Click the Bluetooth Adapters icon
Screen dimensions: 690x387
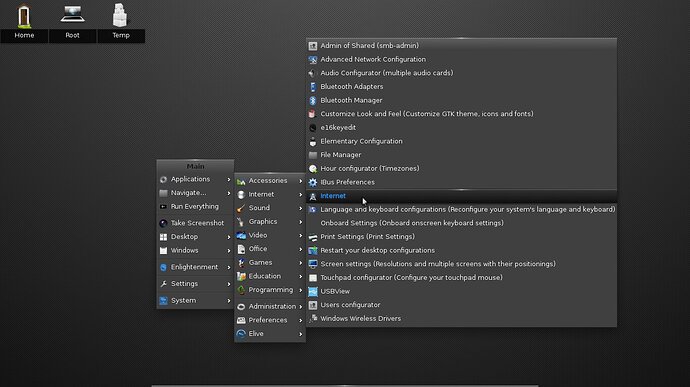click(312, 87)
